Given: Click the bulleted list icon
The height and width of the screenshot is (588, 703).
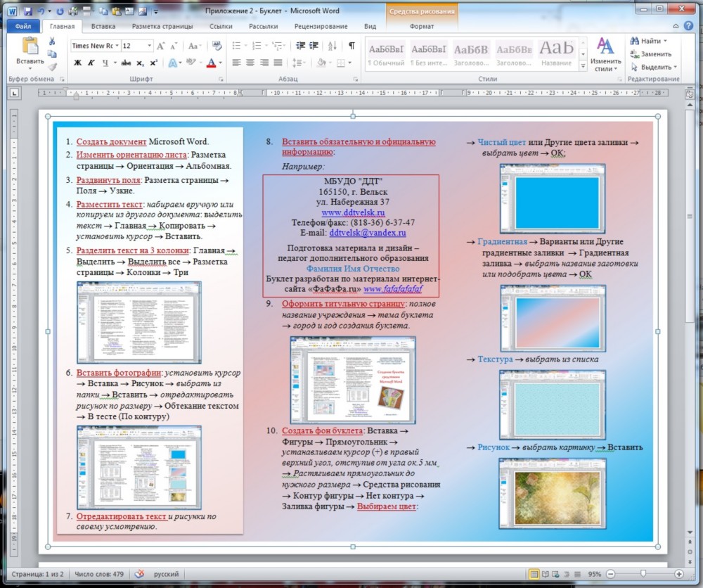Looking at the screenshot, I should (x=237, y=45).
